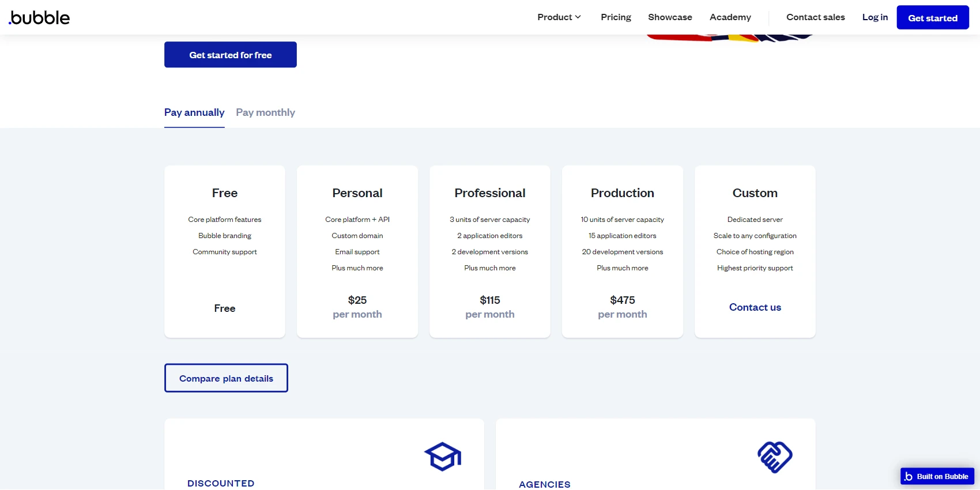Click 'Dedicated server' in the Custom plan
This screenshot has width=980, height=490.
pos(755,220)
